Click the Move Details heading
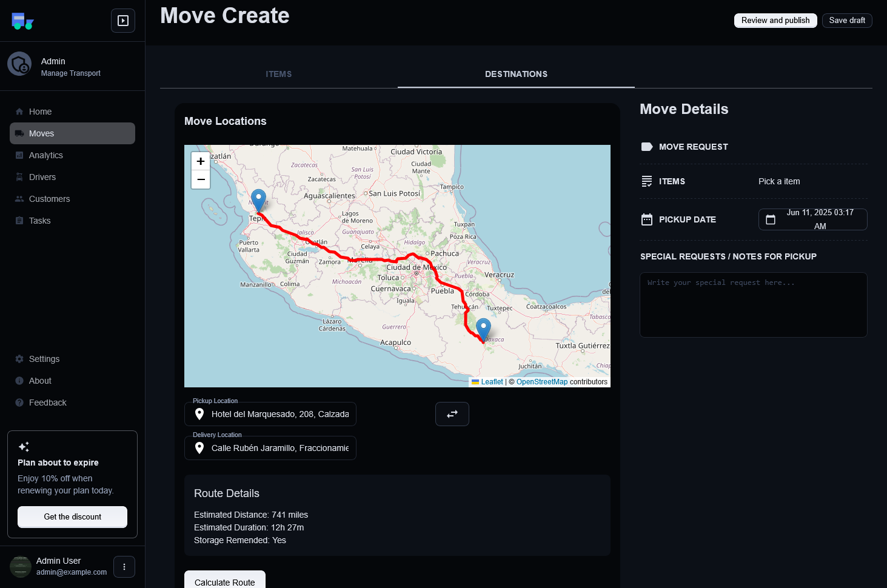 [684, 109]
